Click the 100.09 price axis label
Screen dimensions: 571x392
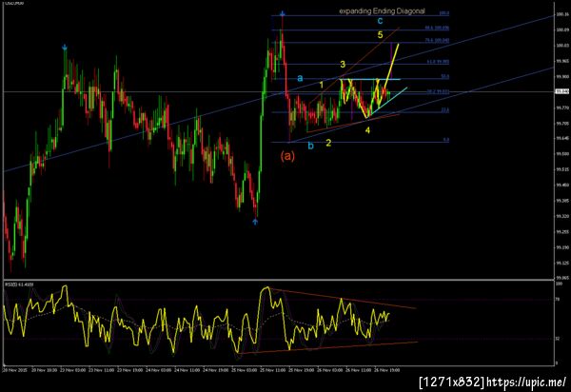(561, 29)
